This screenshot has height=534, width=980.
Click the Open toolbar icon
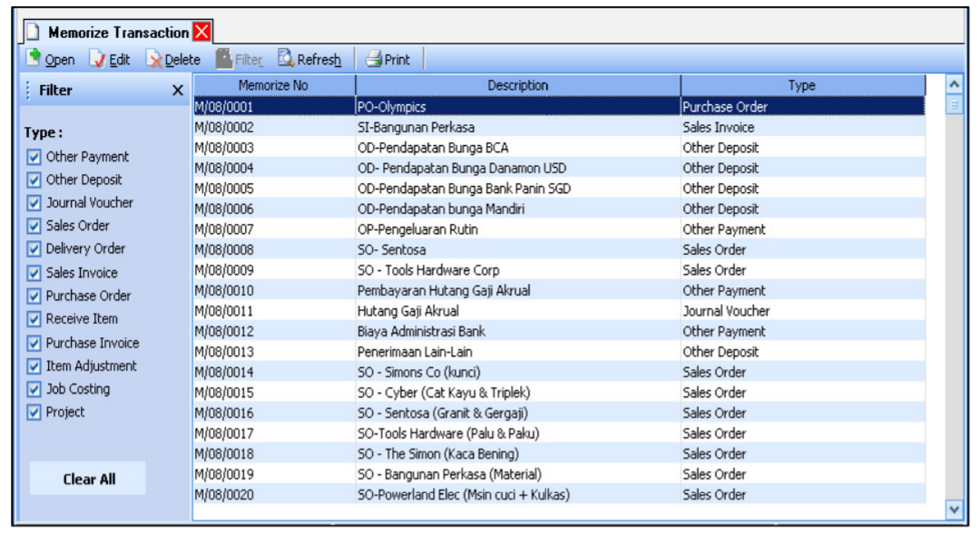tap(34, 59)
